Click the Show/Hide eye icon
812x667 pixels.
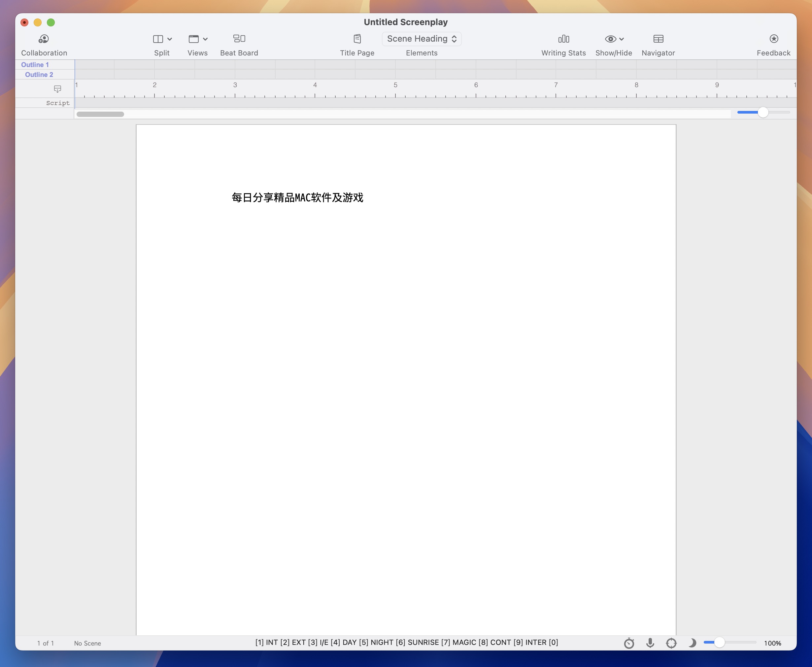610,39
